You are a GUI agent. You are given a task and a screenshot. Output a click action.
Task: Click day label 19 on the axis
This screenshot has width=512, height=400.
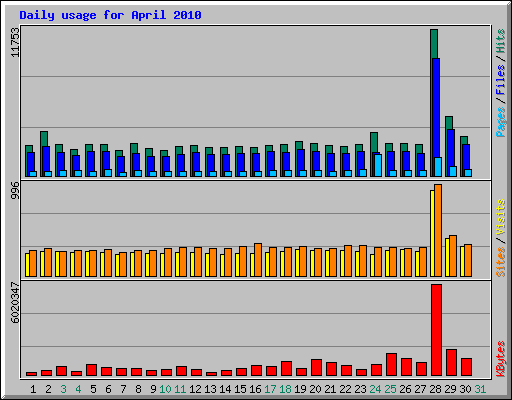click(300, 389)
